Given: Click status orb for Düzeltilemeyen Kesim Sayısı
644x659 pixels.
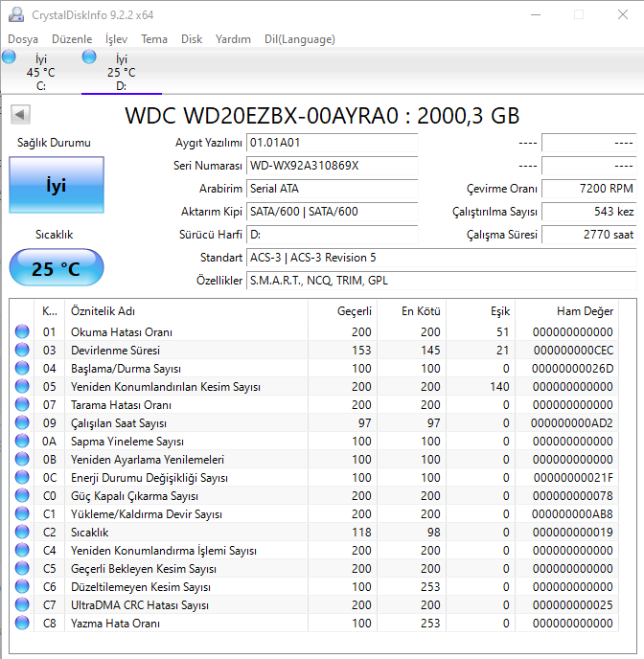Looking at the screenshot, I should click(x=22, y=587).
